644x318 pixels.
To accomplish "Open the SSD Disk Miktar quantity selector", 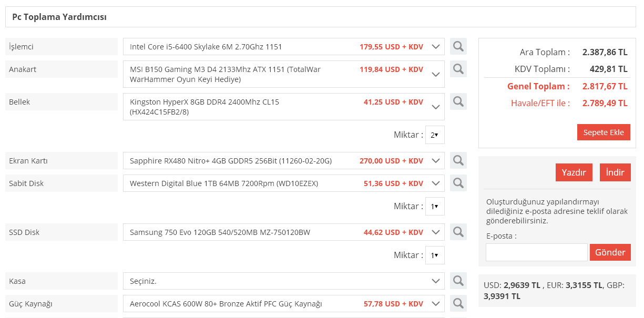I will [x=435, y=255].
